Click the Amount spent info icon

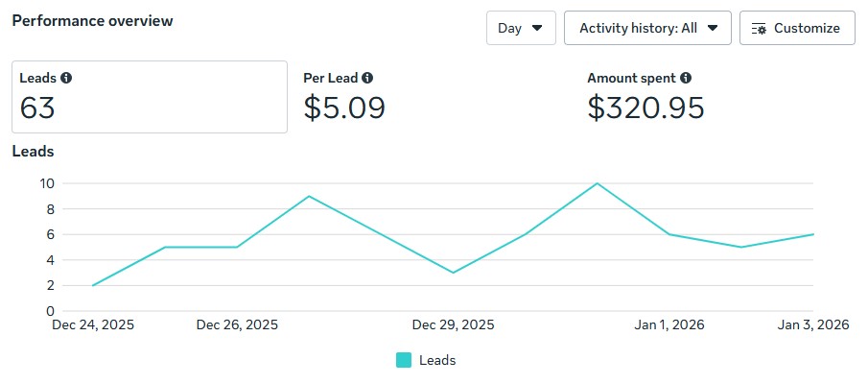pyautogui.click(x=686, y=79)
